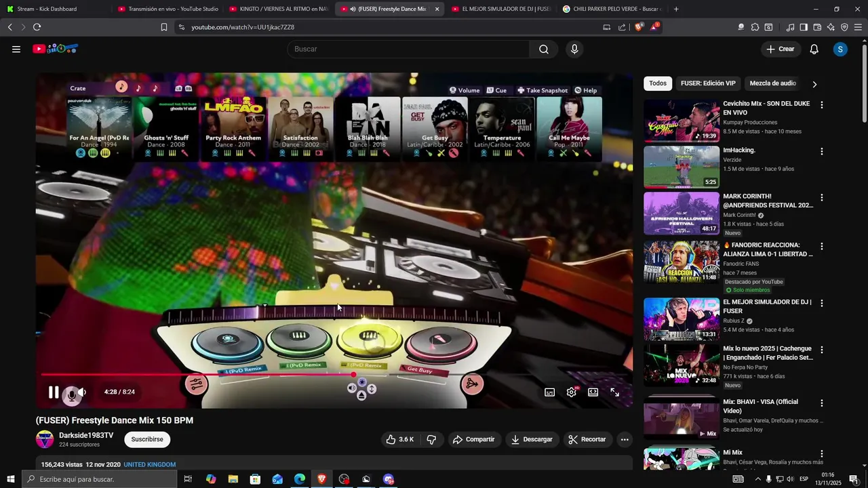The image size is (868, 488).
Task: Open File Explorer from the taskbar
Action: 233,479
